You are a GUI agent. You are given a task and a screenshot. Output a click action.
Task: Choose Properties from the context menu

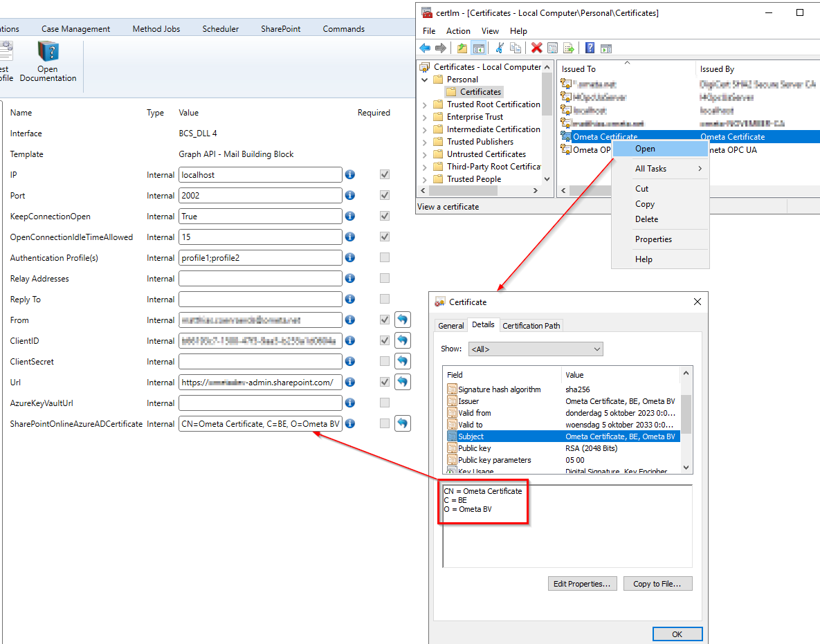(660, 239)
